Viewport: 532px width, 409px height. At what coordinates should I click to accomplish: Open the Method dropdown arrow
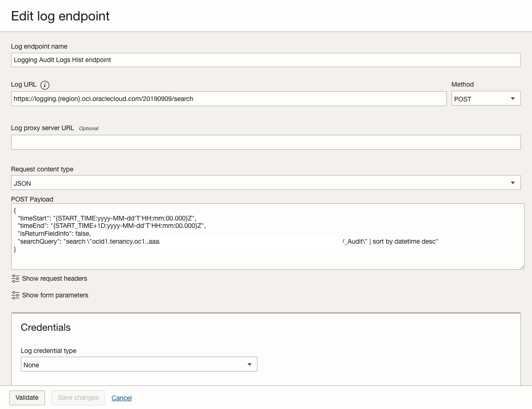tap(512, 98)
